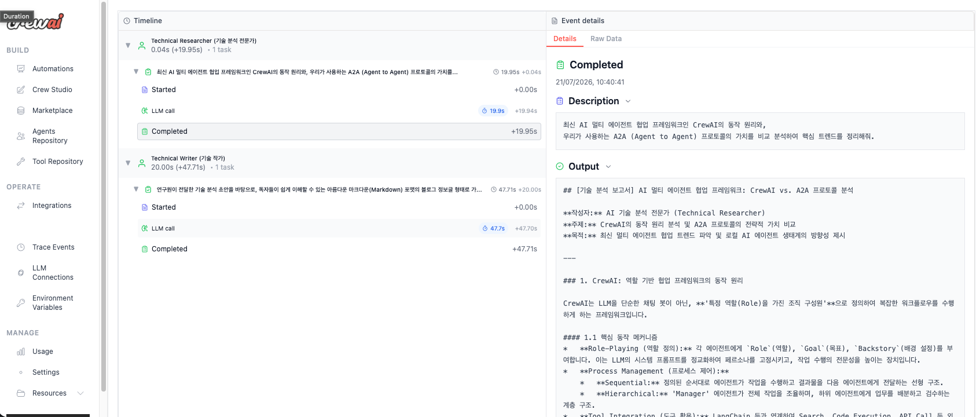980x417 pixels.
Task: Click the Timeline panel title
Action: [x=148, y=21]
